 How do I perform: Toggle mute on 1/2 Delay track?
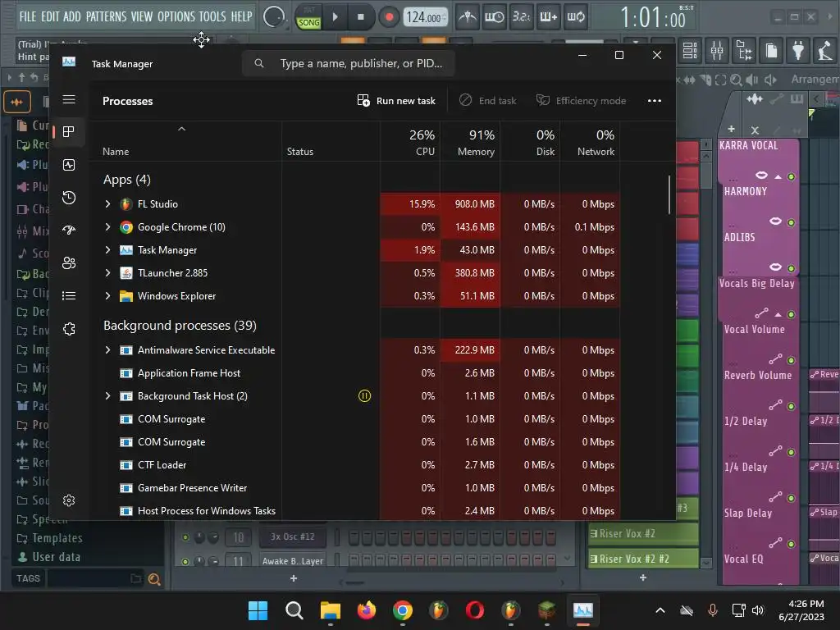point(792,453)
